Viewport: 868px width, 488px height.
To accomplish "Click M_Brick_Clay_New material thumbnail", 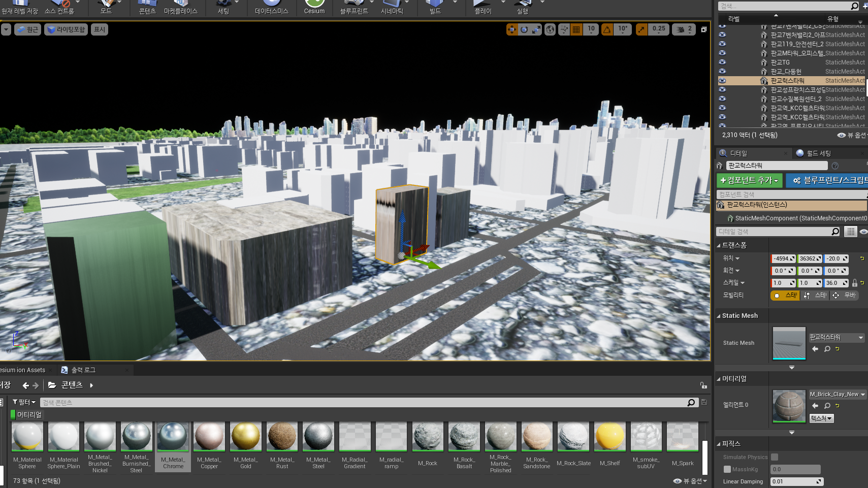I will [x=789, y=406].
